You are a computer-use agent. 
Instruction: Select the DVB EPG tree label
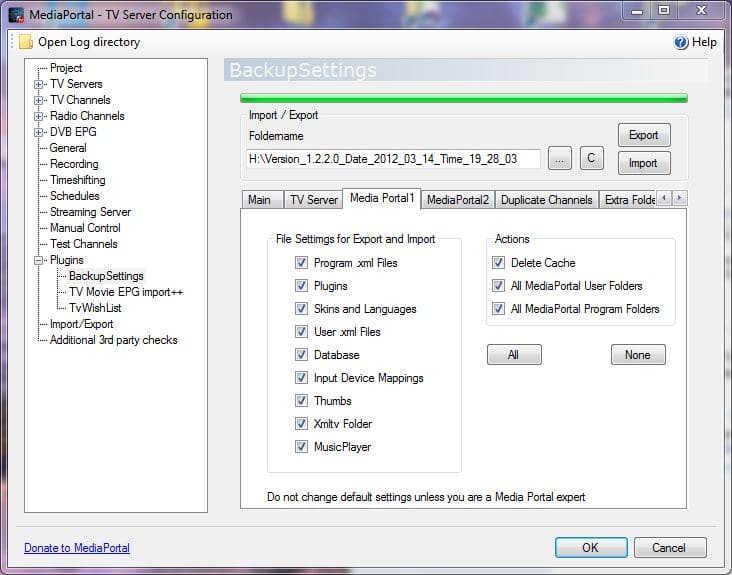73,132
